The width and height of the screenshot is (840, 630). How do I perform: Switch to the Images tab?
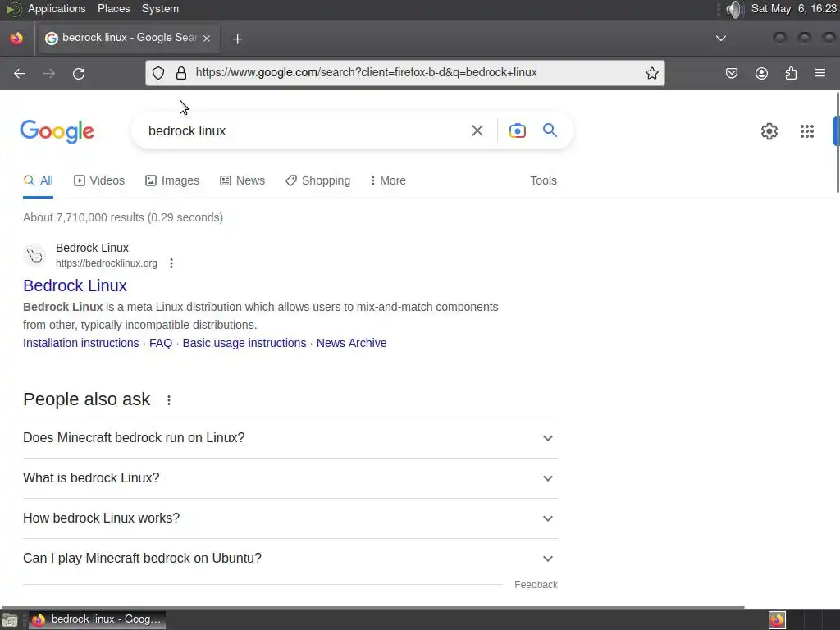(x=172, y=180)
